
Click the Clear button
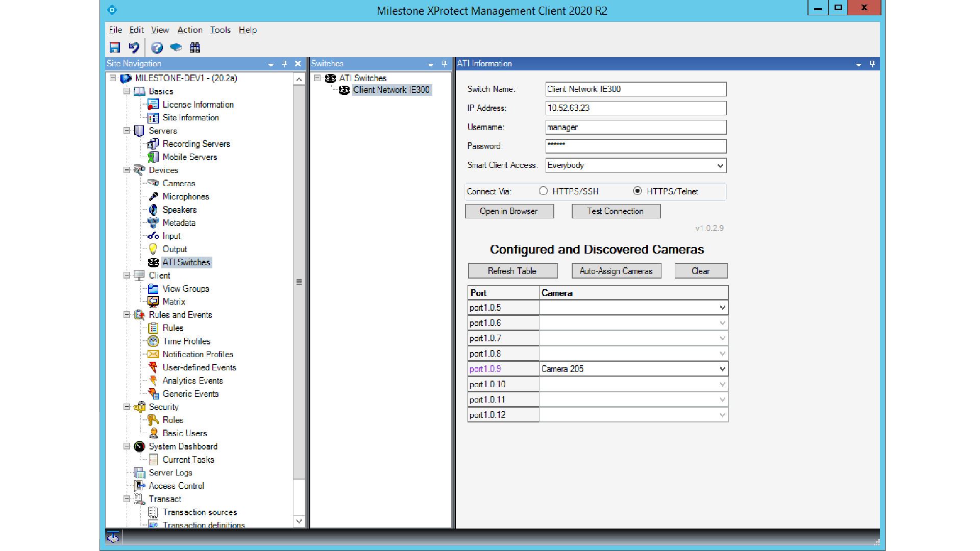(701, 271)
